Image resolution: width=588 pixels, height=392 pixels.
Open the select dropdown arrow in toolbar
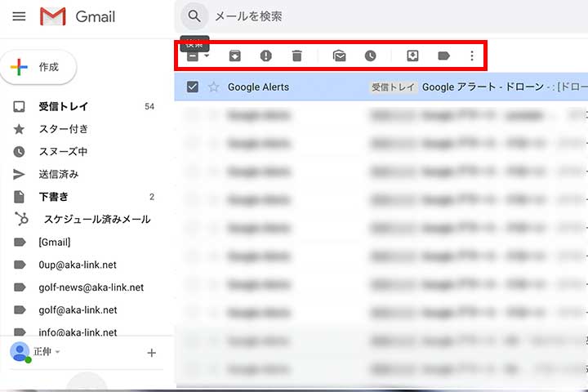[207, 56]
